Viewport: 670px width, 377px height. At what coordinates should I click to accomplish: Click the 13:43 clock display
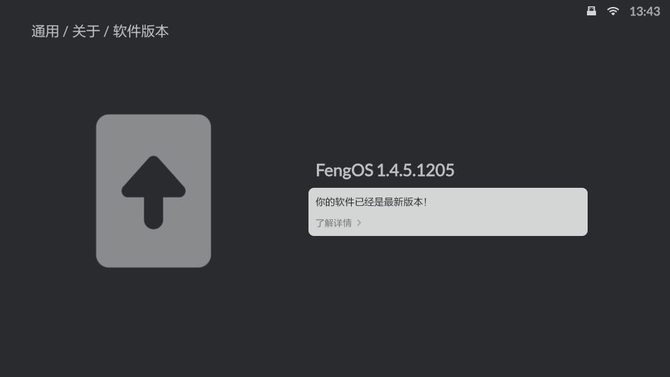[x=644, y=12]
